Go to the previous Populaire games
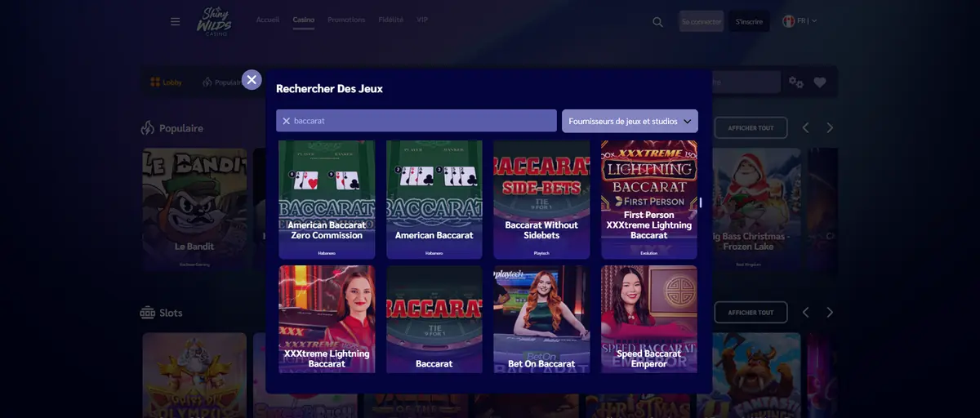980x418 pixels. tap(805, 128)
